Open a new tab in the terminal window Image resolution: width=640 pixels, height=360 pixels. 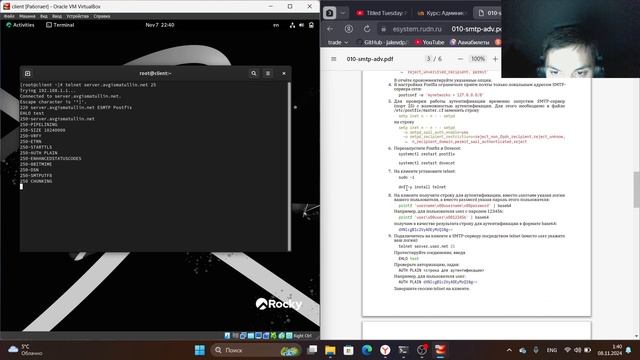[x=28, y=73]
